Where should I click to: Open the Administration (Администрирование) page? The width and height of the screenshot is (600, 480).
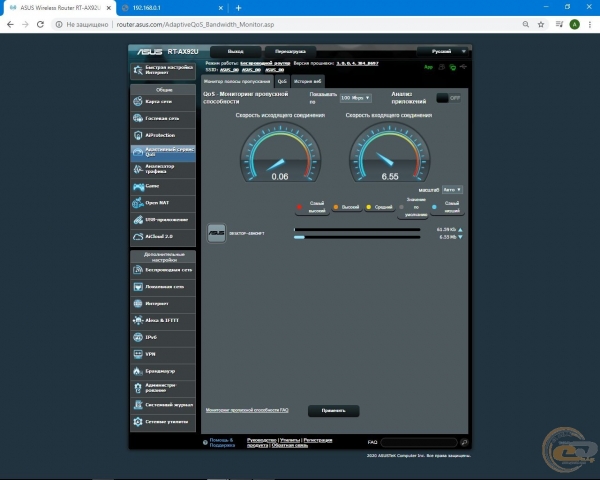[163, 388]
